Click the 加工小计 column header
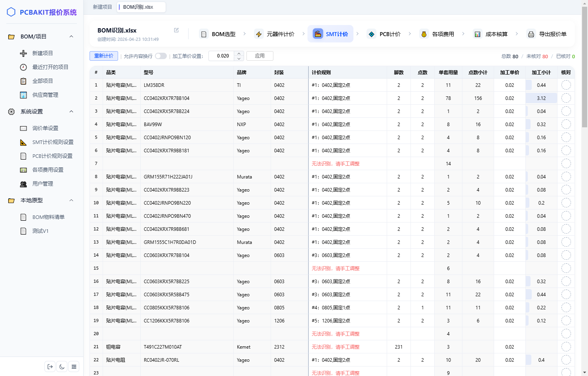This screenshot has height=376, width=588. 541,72
